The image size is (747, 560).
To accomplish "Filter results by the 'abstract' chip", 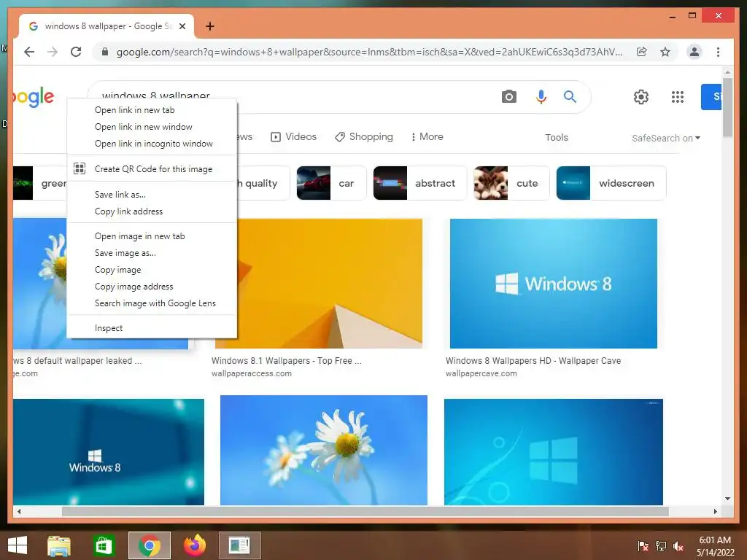I will click(x=419, y=183).
